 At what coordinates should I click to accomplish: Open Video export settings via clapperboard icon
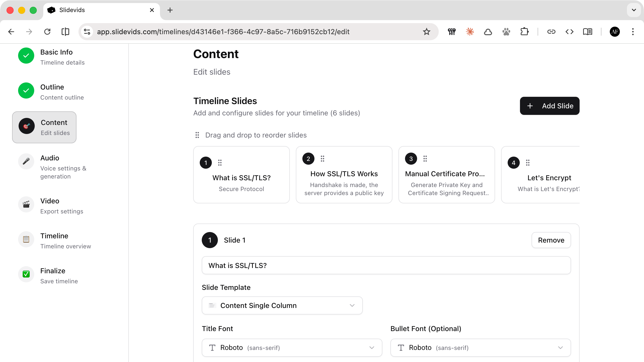pyautogui.click(x=26, y=204)
